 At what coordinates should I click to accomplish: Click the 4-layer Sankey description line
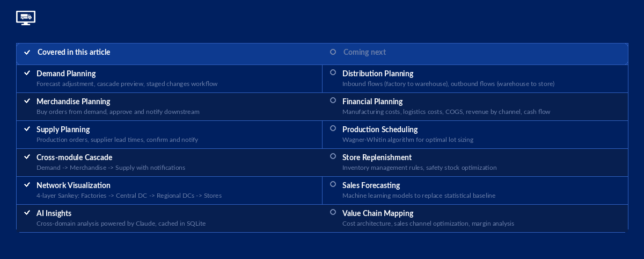(129, 196)
